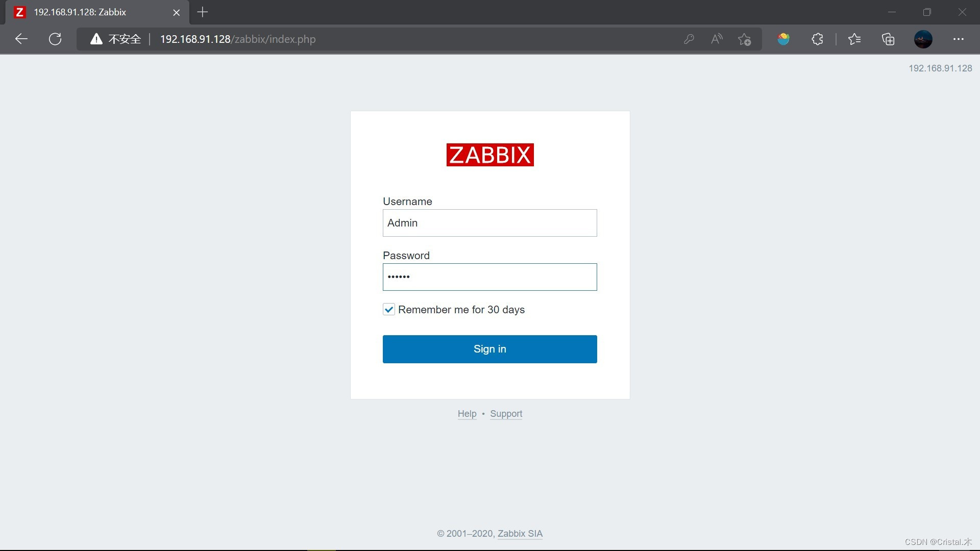Screen dimensions: 980x551
Task: Open the Support link
Action: (x=506, y=413)
